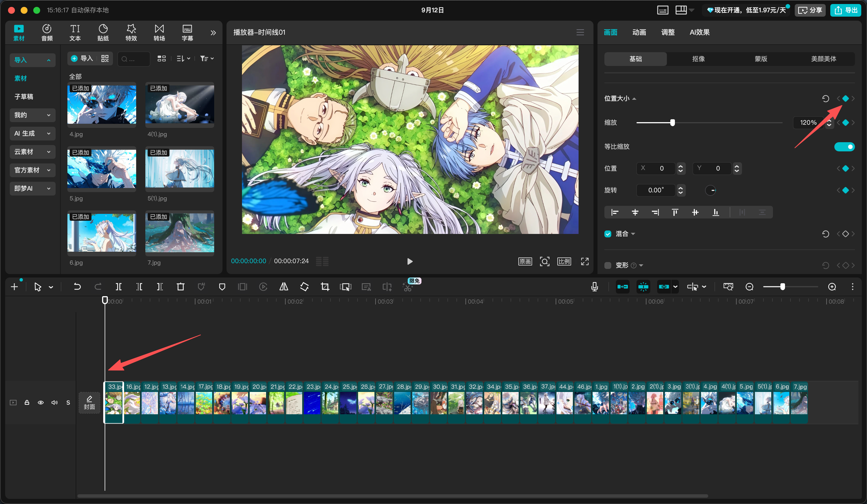Open the media sort dropdown
Screen dimensions: 867x504
point(183,59)
